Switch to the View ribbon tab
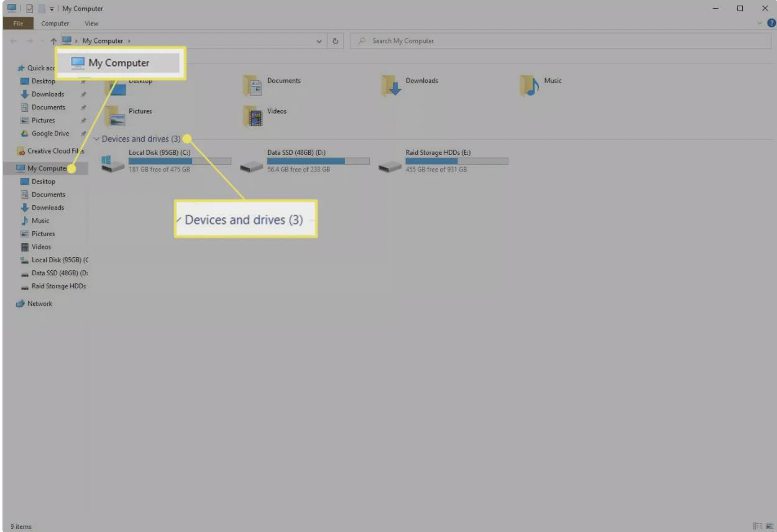The image size is (777, 532). click(91, 24)
